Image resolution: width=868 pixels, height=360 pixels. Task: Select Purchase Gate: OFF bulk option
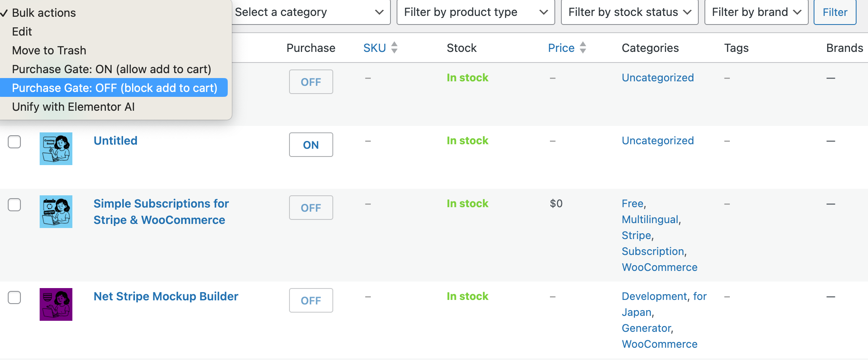click(114, 88)
